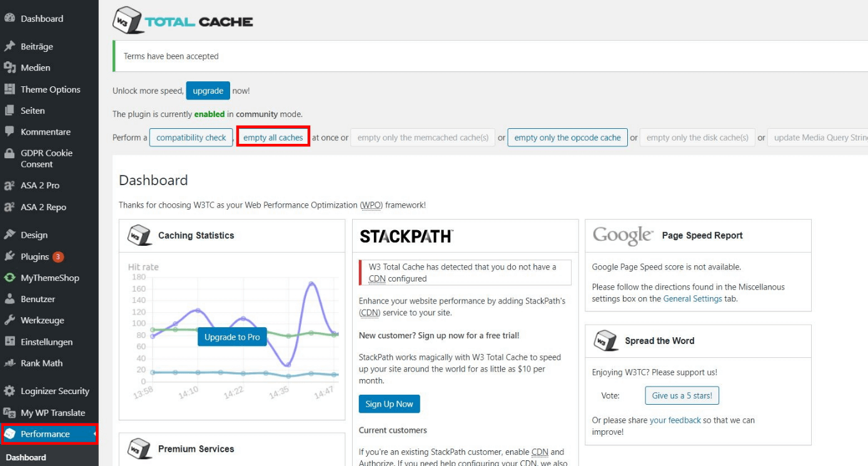Screen dimensions: 868x466
Task: Click the Theme Options icon
Action: coord(9,89)
